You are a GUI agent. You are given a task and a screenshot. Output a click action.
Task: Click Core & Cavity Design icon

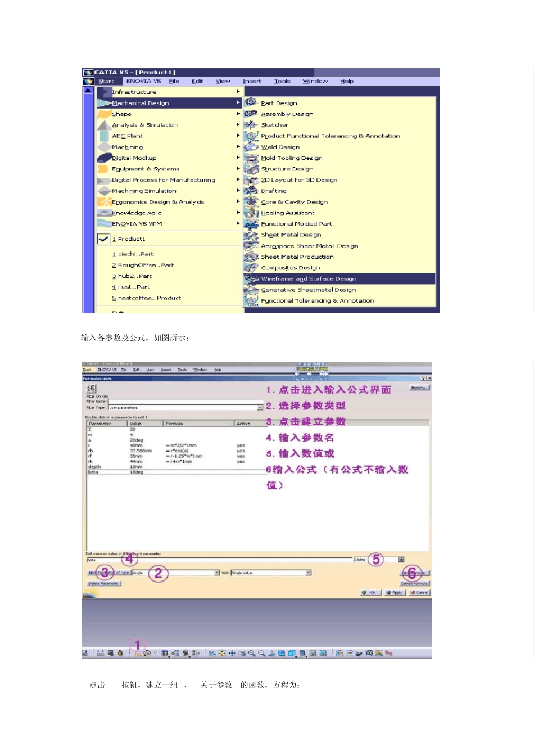pyautogui.click(x=251, y=201)
